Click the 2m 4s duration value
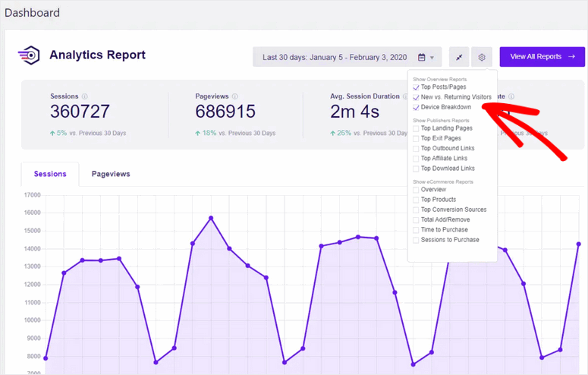This screenshot has height=375, width=588. 355,112
